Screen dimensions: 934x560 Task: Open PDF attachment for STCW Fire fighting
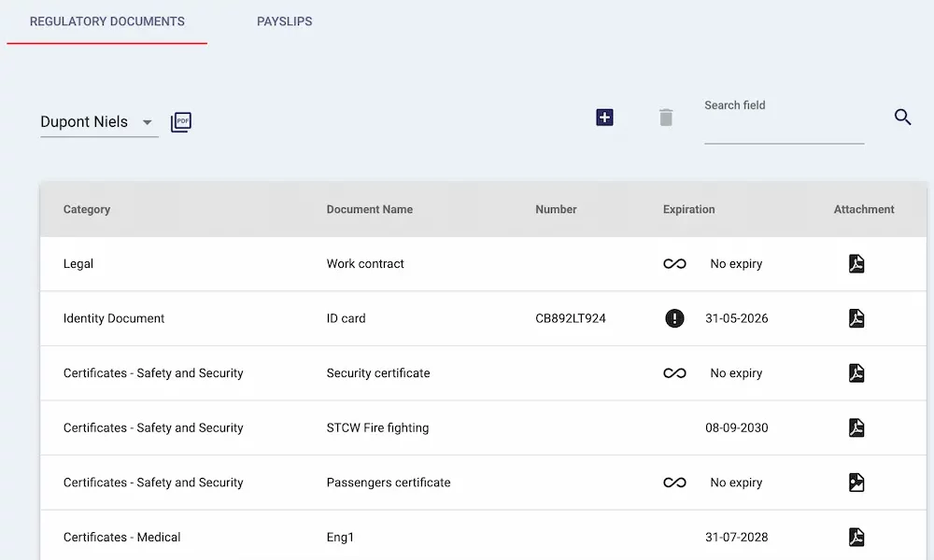click(856, 427)
